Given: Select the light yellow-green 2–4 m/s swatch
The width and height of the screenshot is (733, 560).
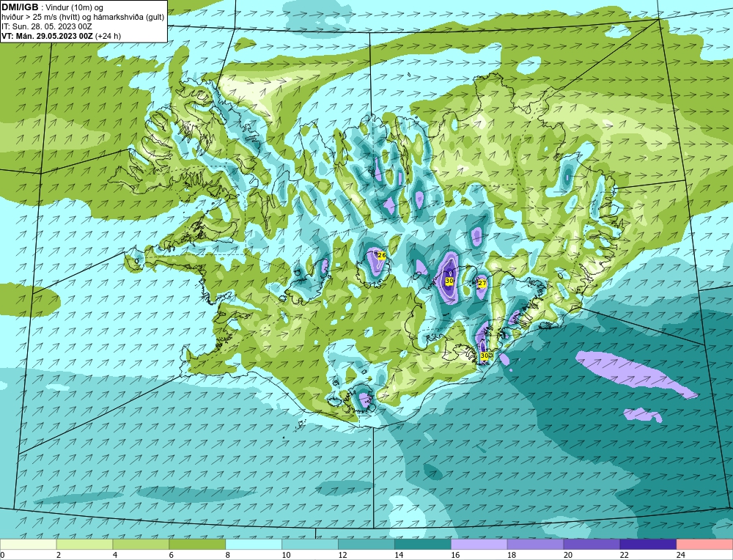Looking at the screenshot, I should [x=84, y=544].
